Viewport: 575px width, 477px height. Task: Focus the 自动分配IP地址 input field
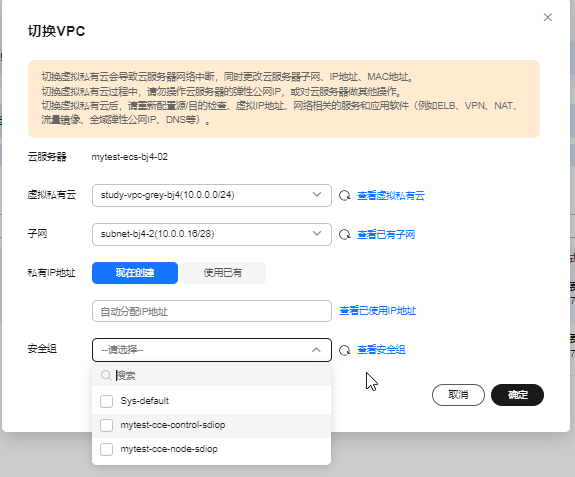212,311
